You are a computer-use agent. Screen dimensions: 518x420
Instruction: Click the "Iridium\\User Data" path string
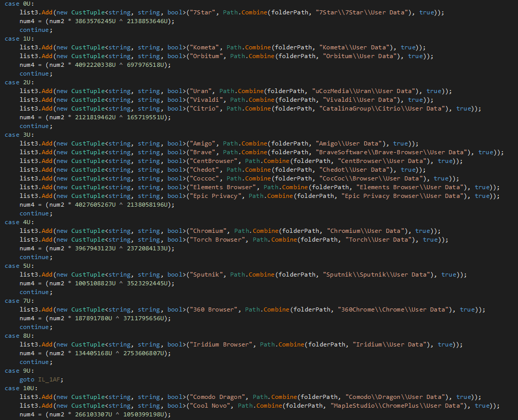(x=390, y=344)
